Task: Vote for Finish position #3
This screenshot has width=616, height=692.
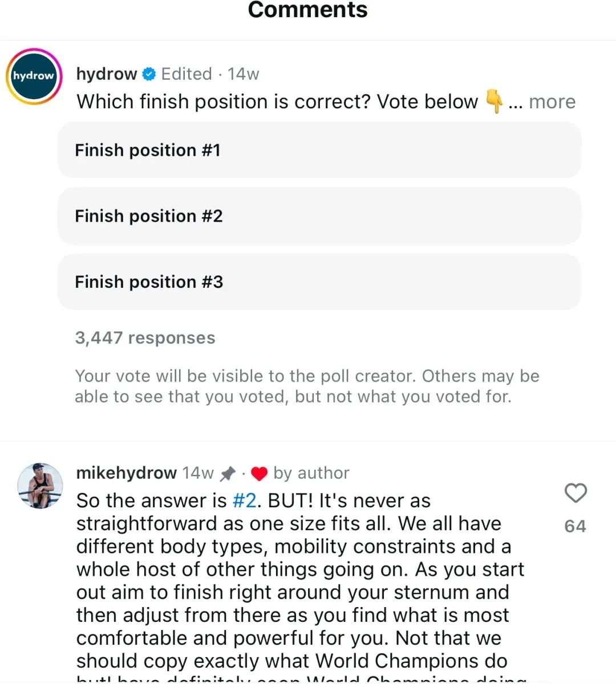Action: [319, 282]
